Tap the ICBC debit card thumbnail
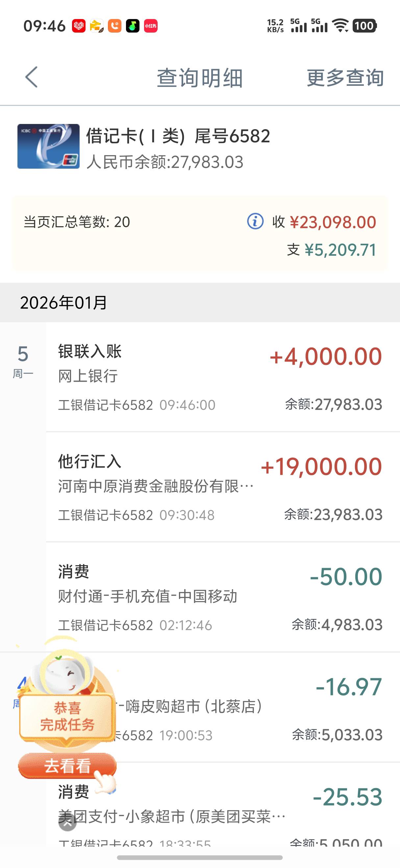 click(x=49, y=146)
